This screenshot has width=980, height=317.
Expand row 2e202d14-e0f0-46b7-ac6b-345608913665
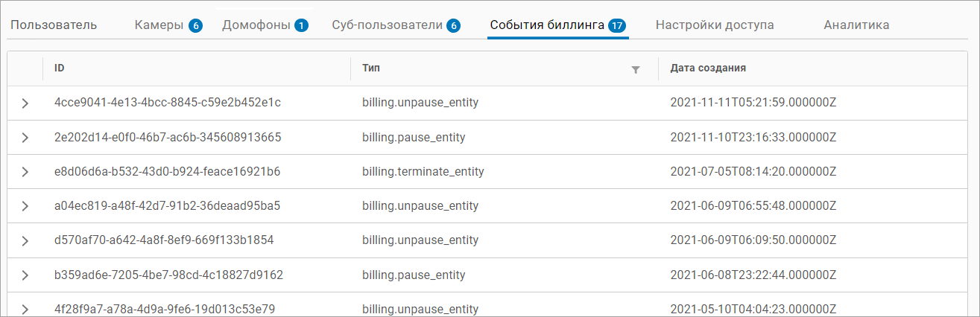(x=25, y=138)
